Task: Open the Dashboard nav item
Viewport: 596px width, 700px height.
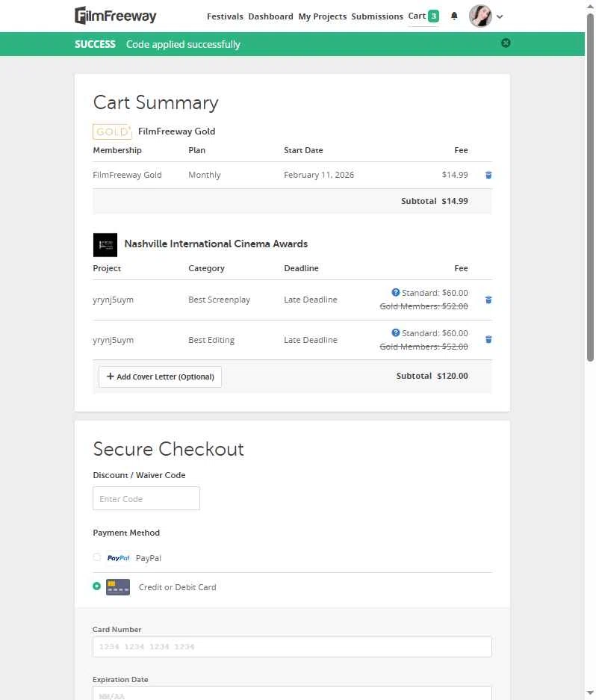Action: [x=270, y=16]
